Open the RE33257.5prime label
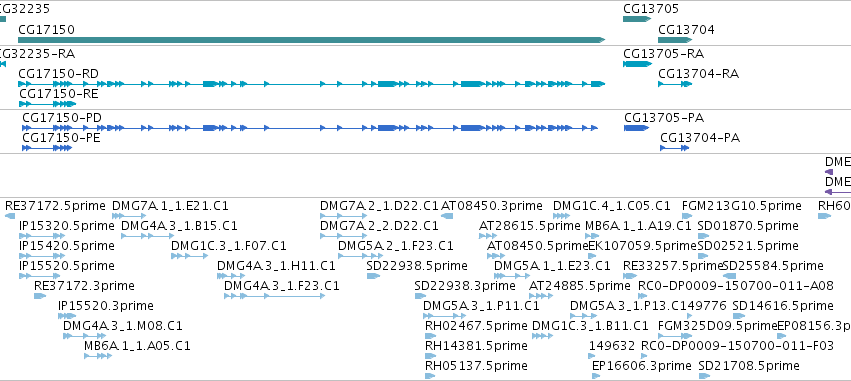Image resolution: width=851 pixels, height=381 pixels. pos(674,266)
